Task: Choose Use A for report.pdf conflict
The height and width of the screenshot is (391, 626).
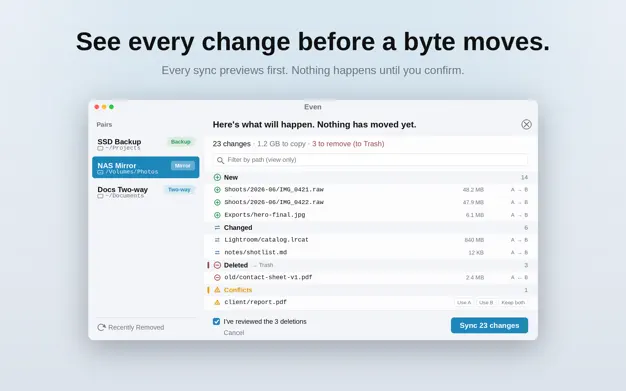Action: click(464, 303)
